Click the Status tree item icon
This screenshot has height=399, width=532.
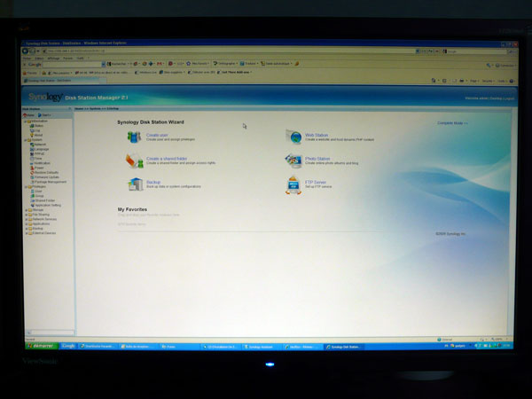point(32,126)
